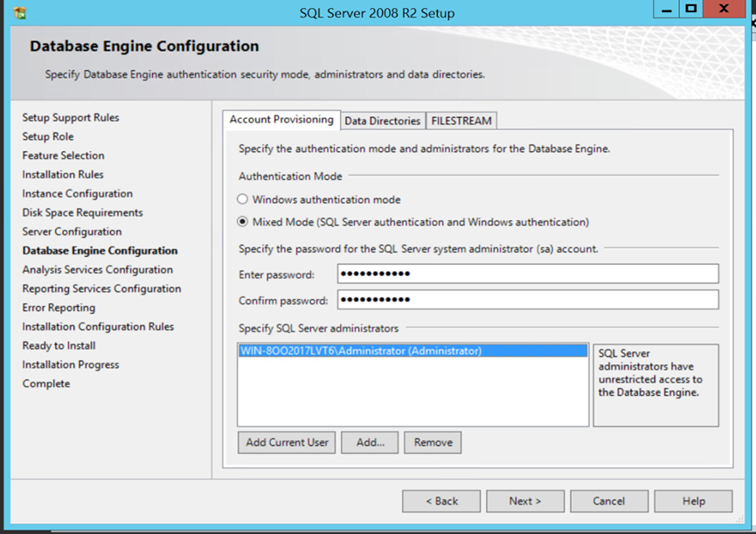The image size is (756, 534).
Task: Click Database Engine Configuration step in sidebar
Action: tap(100, 251)
